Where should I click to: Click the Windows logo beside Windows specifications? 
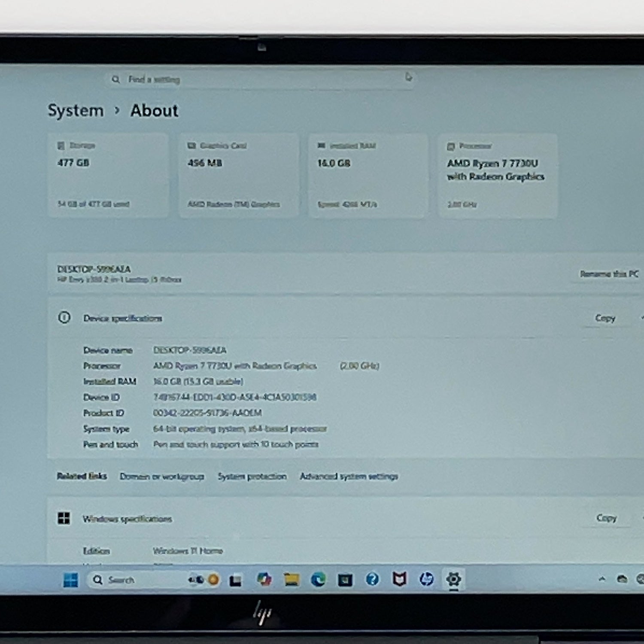click(x=64, y=518)
